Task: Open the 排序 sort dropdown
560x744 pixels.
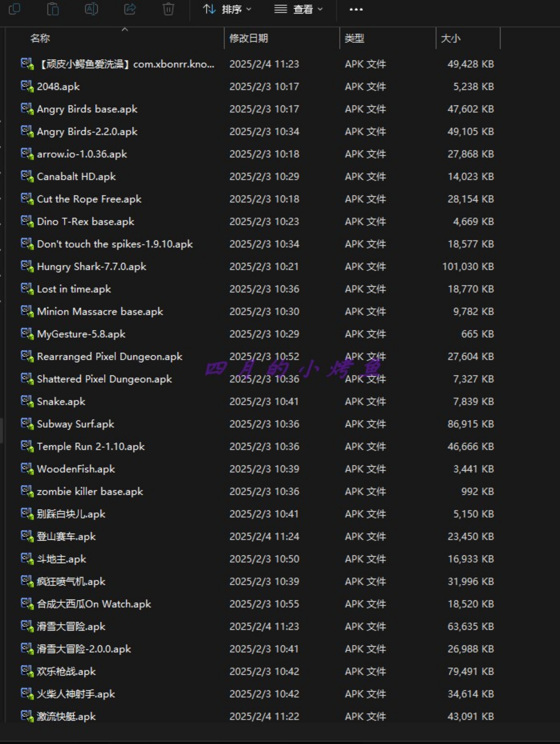Action: click(x=227, y=9)
